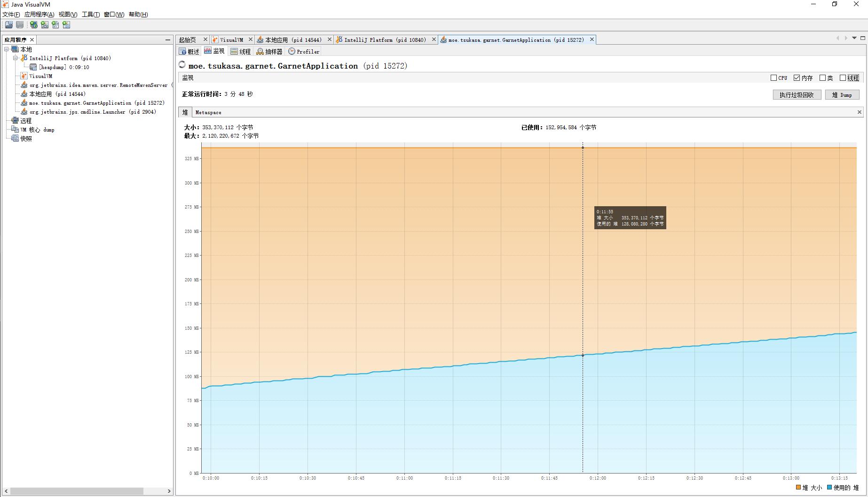This screenshot has height=497, width=868.
Task: Close the heap graph panel
Action: point(860,112)
